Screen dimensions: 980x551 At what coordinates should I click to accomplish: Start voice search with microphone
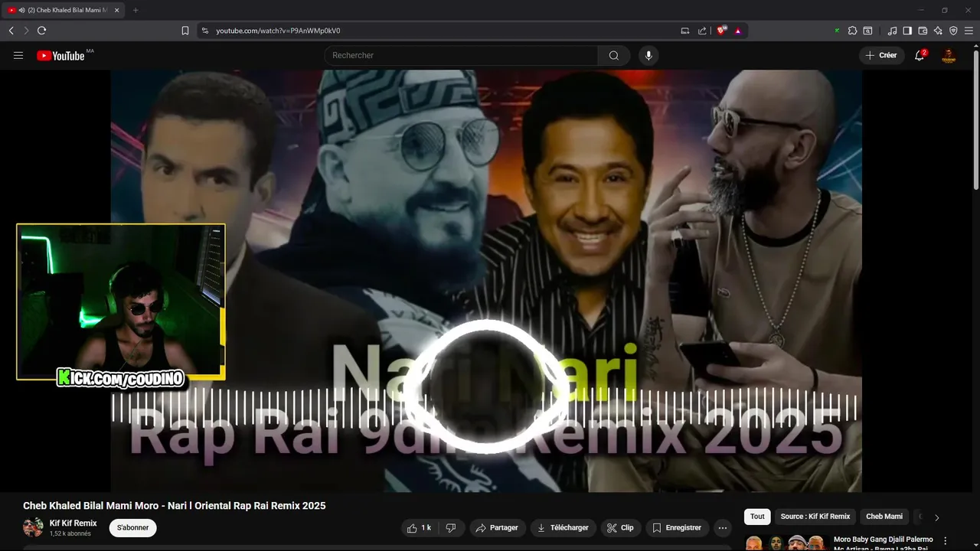pyautogui.click(x=648, y=55)
